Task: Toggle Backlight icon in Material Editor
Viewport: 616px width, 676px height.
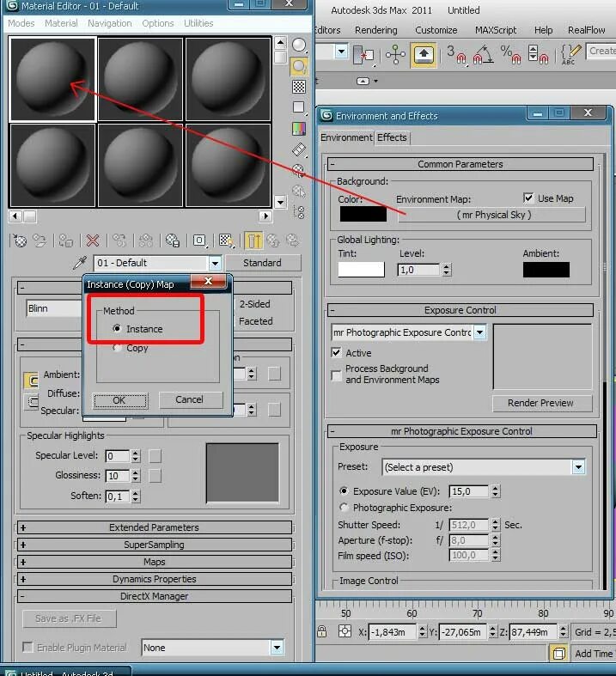Action: point(299,66)
